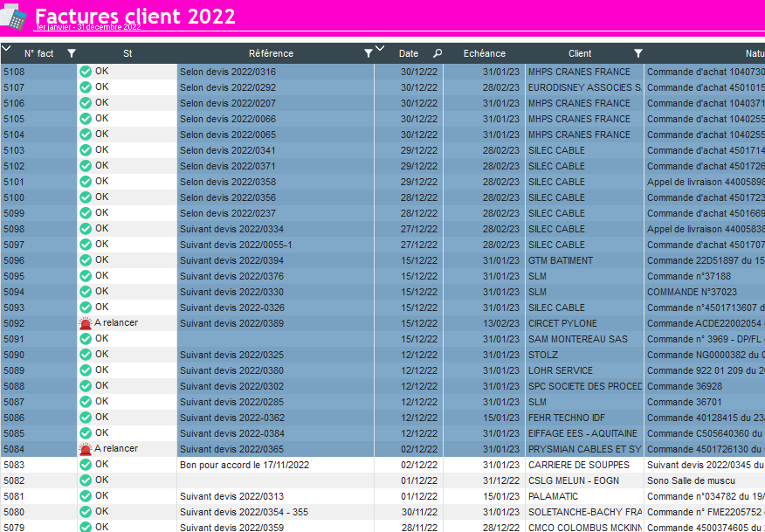Image resolution: width=765 pixels, height=532 pixels.
Task: Open the filter on Référence column
Action: coord(368,53)
